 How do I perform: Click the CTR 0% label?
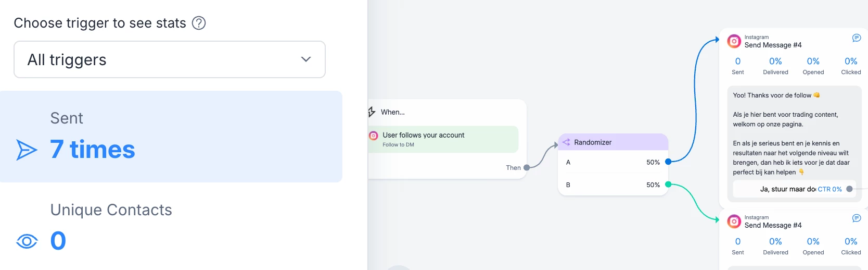[x=829, y=189]
